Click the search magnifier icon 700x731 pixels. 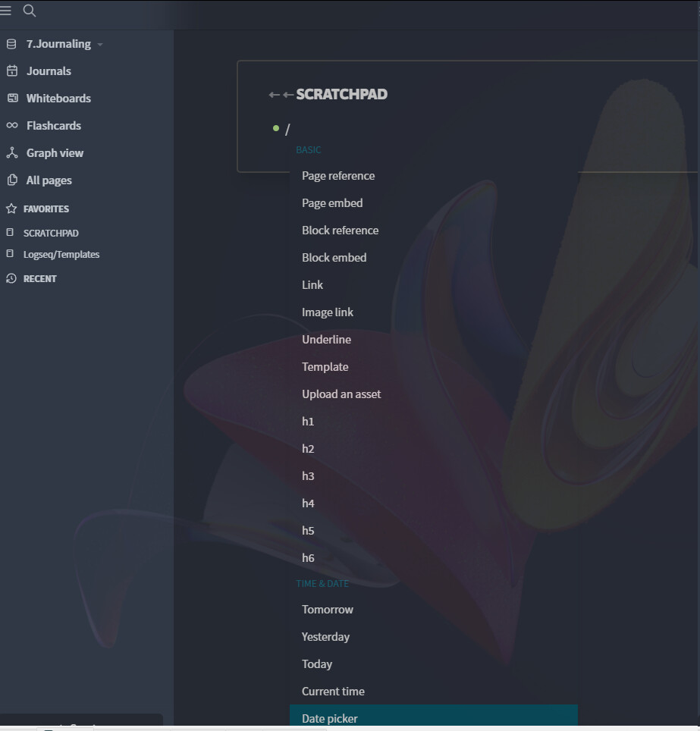tap(30, 11)
